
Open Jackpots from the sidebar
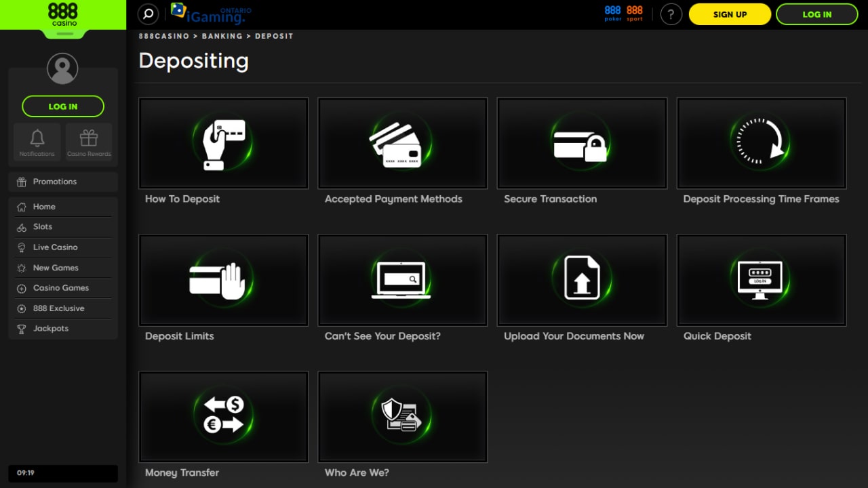(x=51, y=329)
